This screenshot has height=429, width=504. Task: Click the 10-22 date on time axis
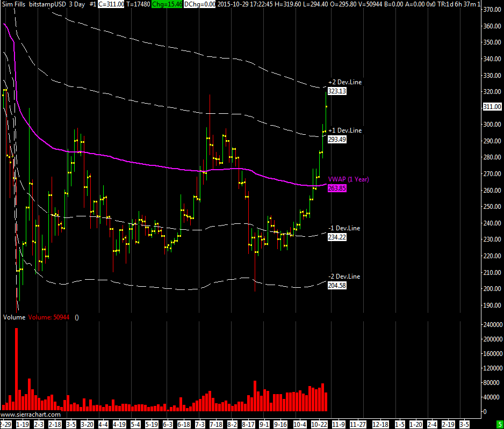(320, 424)
